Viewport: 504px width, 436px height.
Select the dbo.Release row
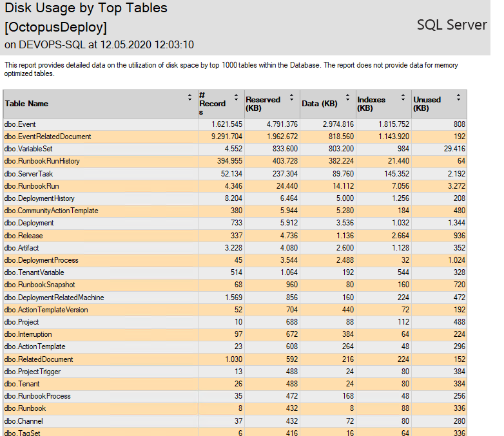pos(235,236)
